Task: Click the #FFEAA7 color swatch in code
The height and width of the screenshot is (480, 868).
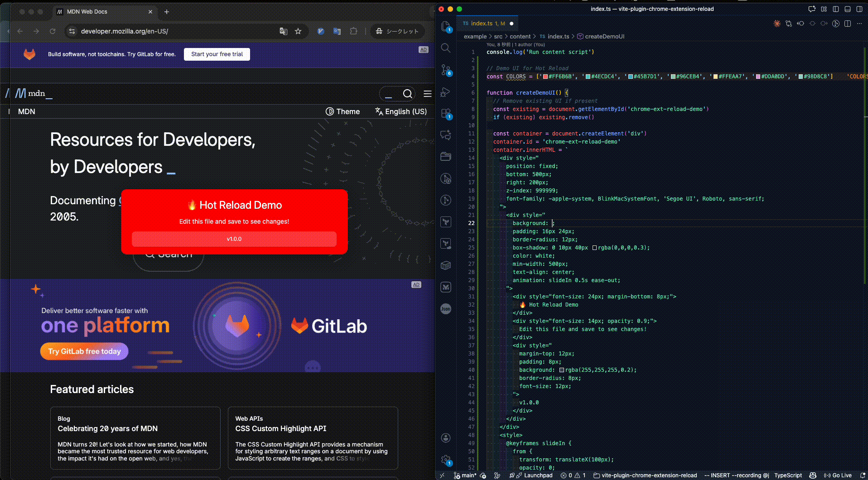Action: [x=716, y=77]
